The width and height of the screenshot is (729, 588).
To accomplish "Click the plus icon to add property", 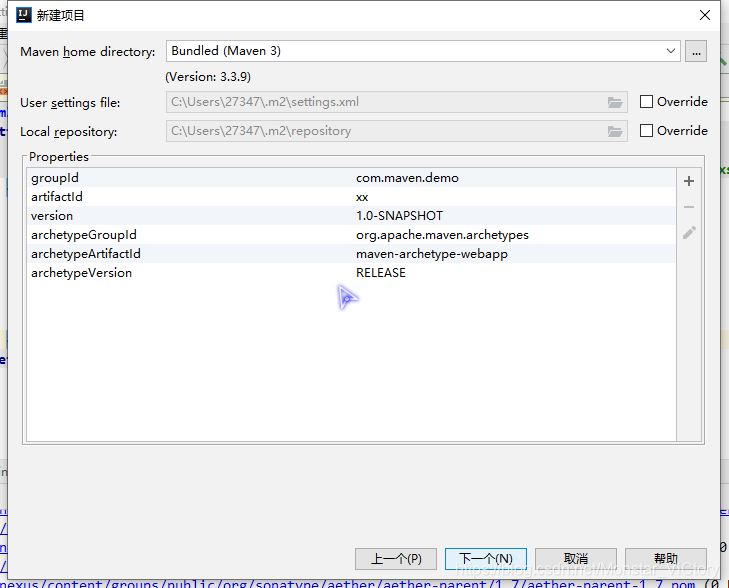I will (x=689, y=181).
